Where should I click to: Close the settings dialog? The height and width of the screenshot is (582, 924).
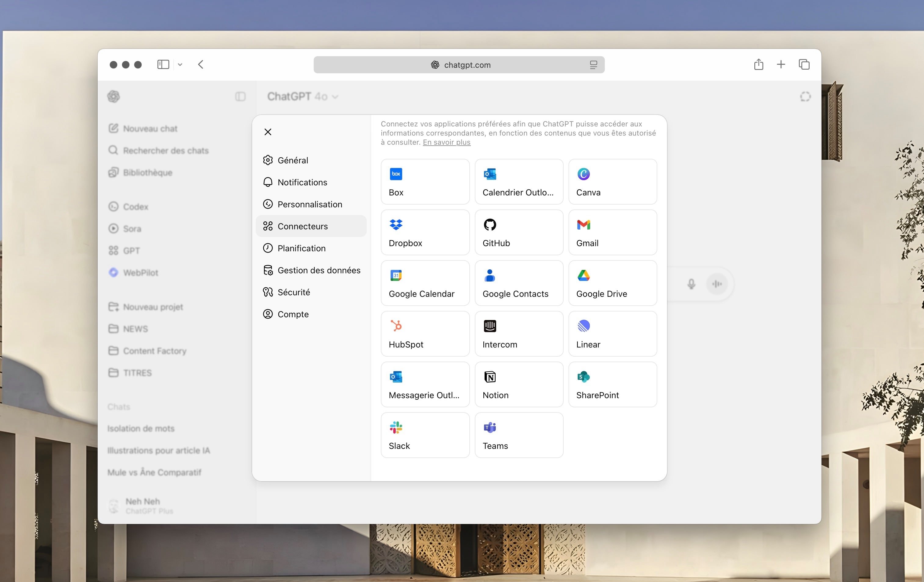(x=268, y=132)
